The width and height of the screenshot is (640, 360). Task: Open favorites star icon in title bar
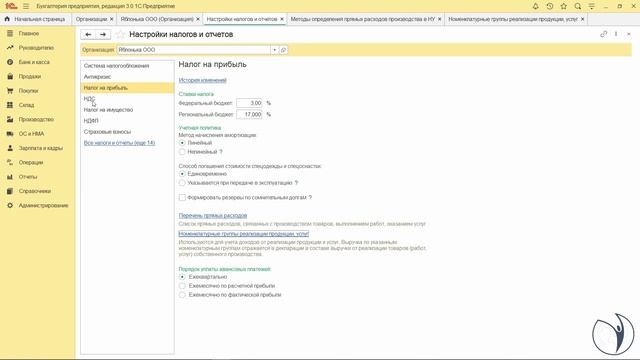tap(564, 6)
